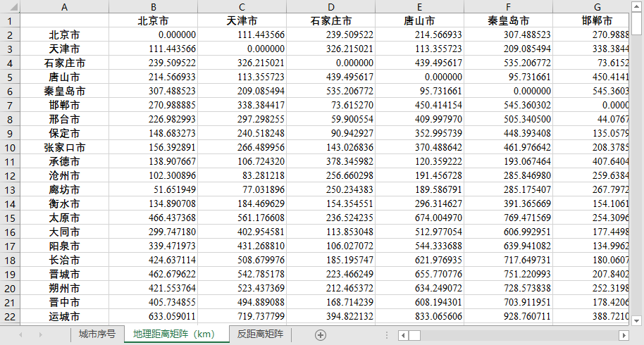Click cell with value 633.059011

tap(153, 317)
